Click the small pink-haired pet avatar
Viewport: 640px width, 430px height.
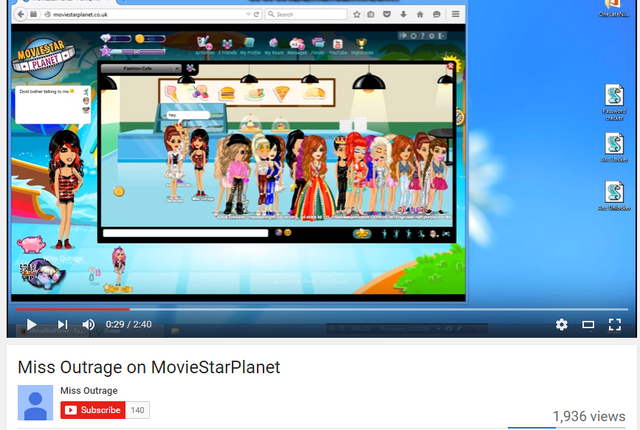click(119, 266)
